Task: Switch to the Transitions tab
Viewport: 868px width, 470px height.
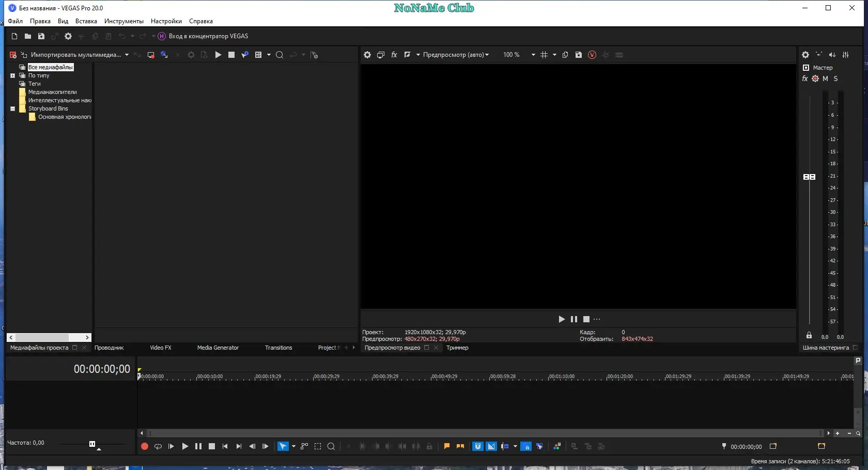Action: pos(278,348)
